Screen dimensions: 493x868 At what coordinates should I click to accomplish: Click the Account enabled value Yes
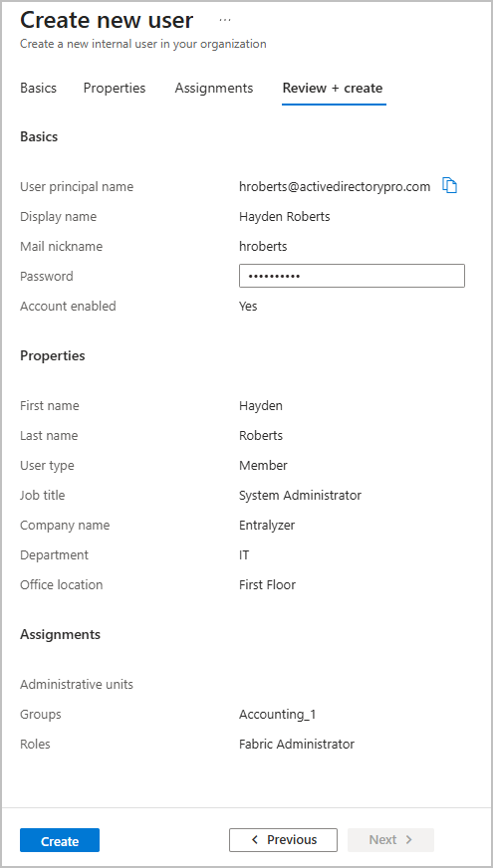248,307
